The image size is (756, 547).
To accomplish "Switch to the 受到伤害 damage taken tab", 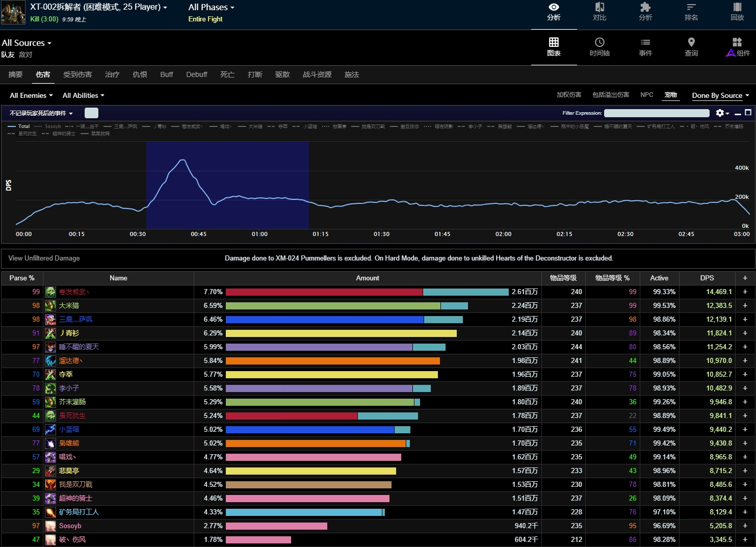I will (x=77, y=74).
